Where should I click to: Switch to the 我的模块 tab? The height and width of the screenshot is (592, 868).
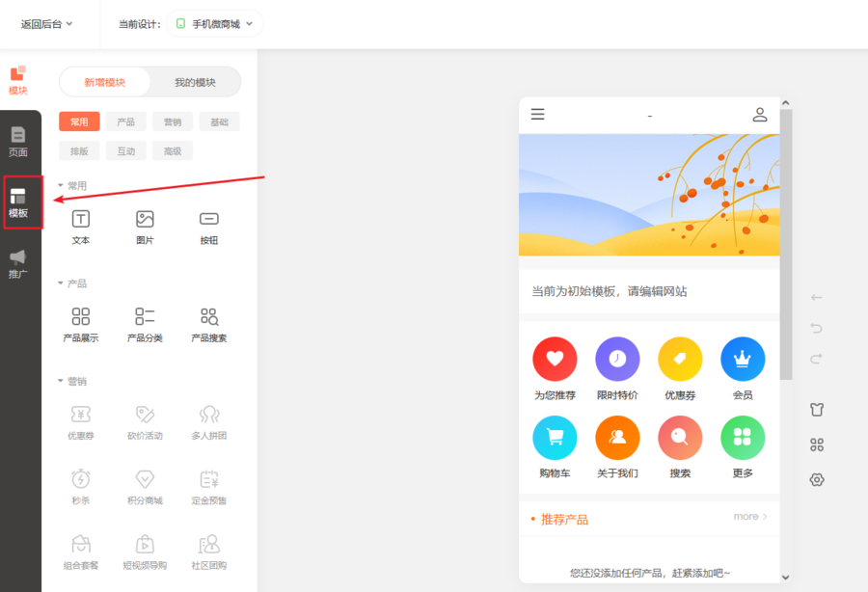pos(196,83)
